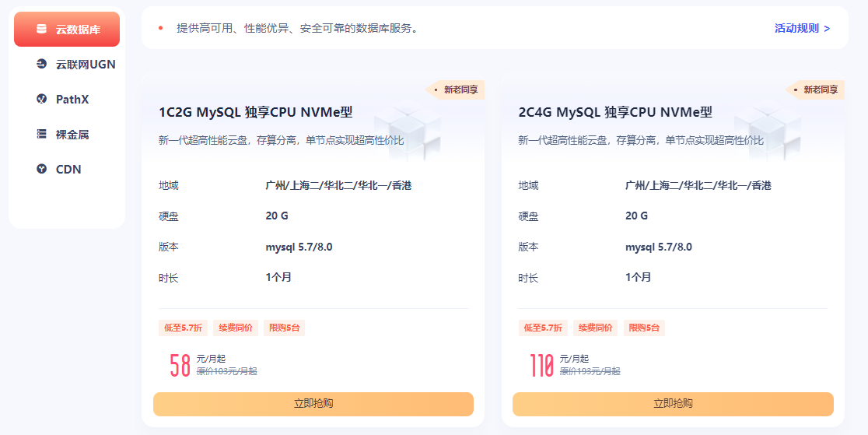Viewport: 868px width, 435px height.
Task: Click 立即抢购 for the 1C2G MySQL plan
Action: pos(313,404)
